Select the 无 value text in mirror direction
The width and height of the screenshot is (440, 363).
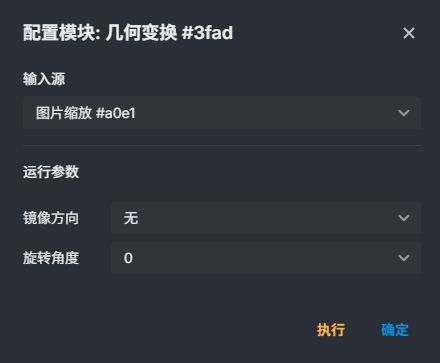131,218
